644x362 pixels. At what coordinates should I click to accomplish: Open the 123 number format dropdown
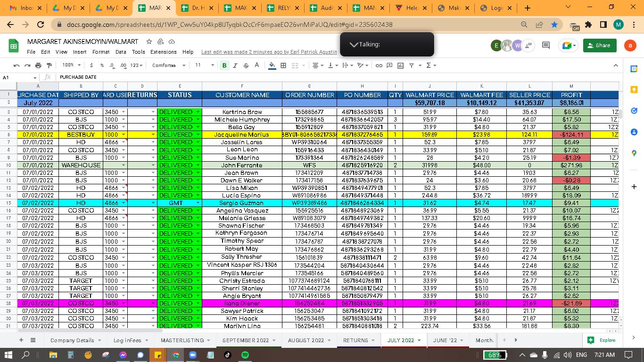tap(136, 66)
